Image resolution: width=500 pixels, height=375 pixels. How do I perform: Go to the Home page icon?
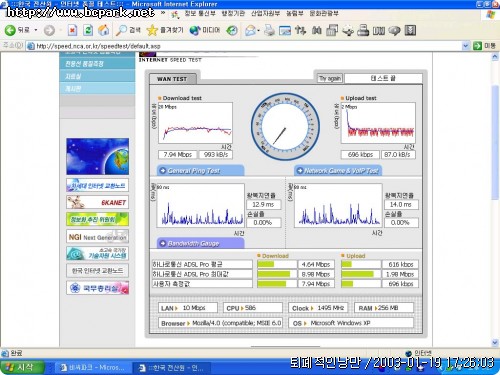(x=104, y=30)
